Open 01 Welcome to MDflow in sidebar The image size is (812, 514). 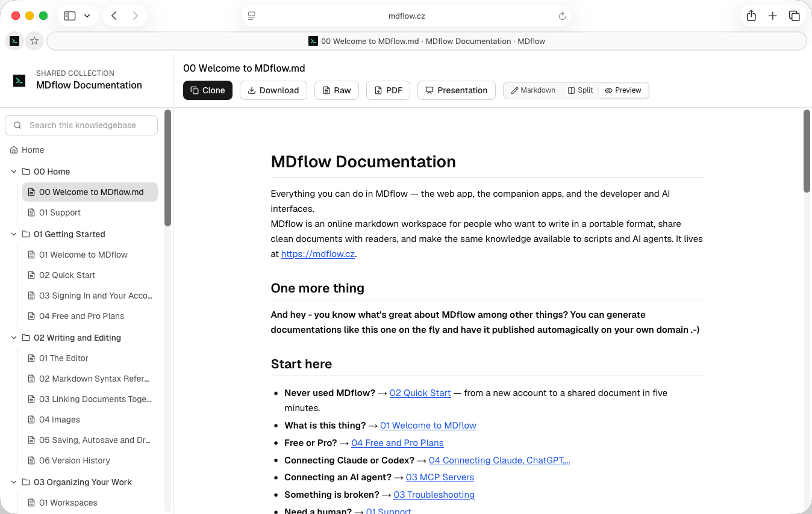point(90,255)
